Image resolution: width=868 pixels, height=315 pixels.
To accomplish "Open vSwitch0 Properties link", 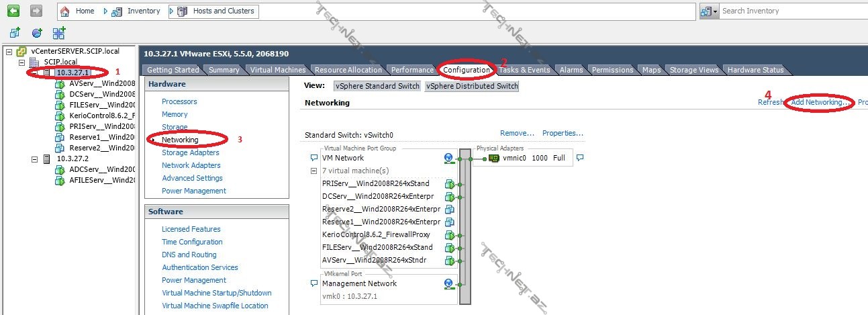I will coord(562,133).
